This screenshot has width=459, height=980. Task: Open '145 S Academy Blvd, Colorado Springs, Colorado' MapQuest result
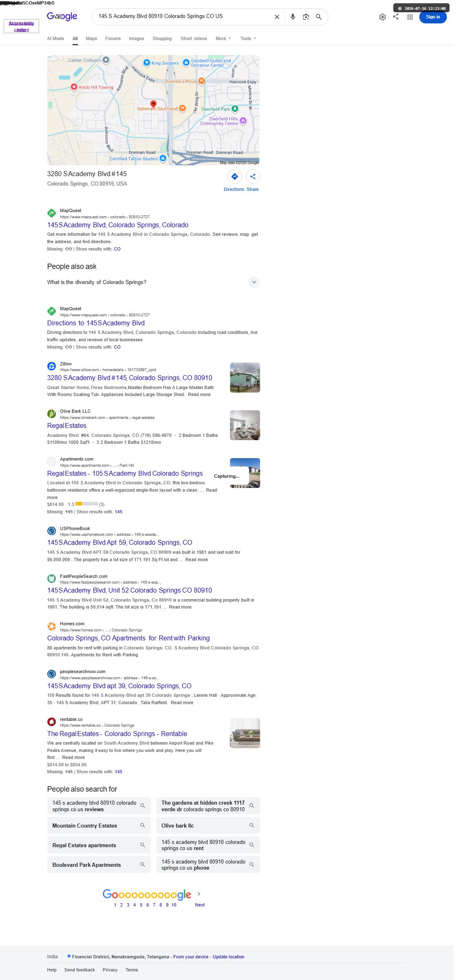[118, 225]
